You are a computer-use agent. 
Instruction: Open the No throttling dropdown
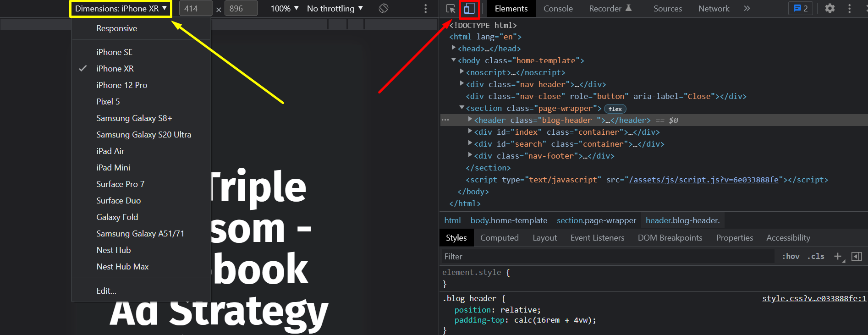[335, 8]
